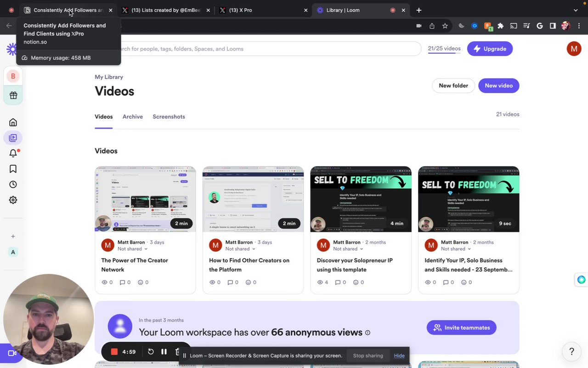Click Stop sharing button
This screenshot has height=368, width=588.
pos(368,356)
